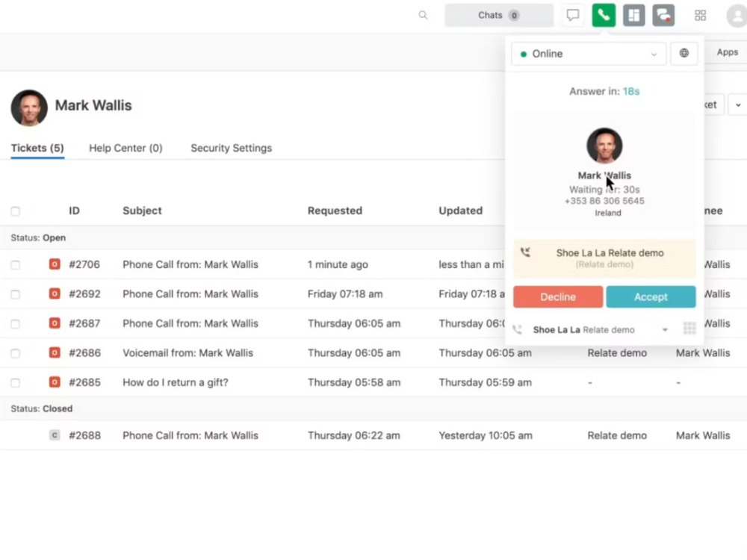
Task: Select the green Talk phone icon
Action: 604,15
